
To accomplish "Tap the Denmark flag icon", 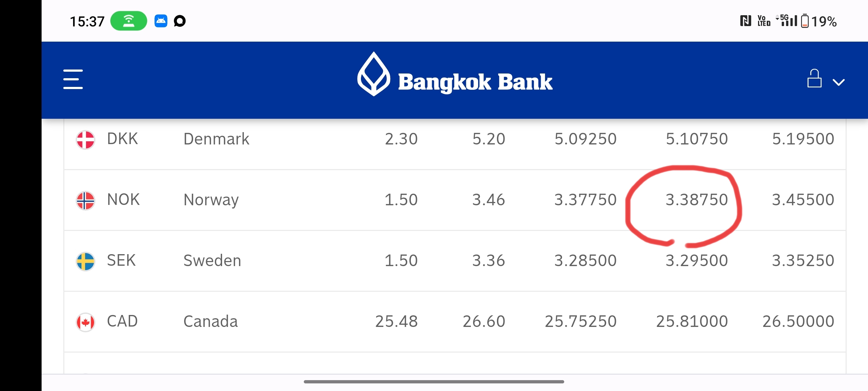I will (x=85, y=139).
